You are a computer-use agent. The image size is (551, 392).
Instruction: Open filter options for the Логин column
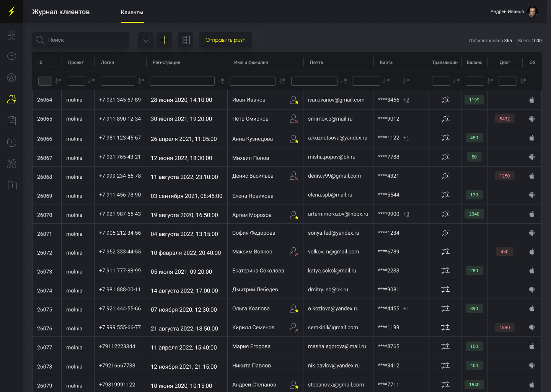pyautogui.click(x=141, y=81)
